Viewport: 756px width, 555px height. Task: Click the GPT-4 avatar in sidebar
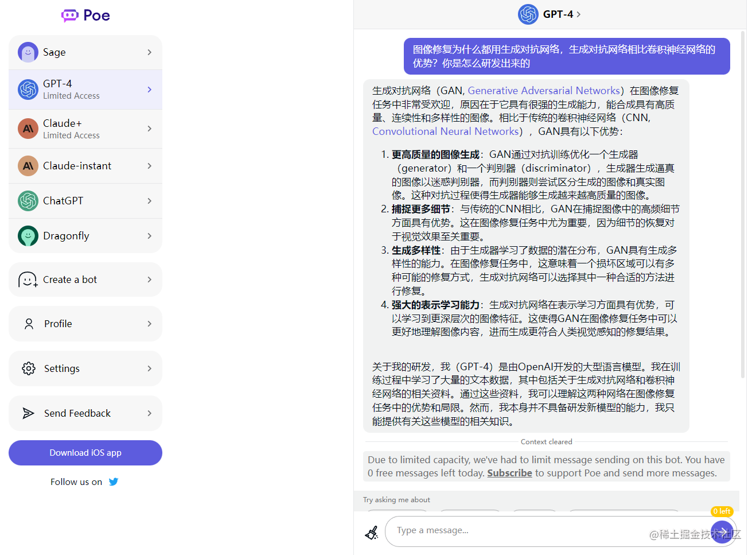point(28,90)
